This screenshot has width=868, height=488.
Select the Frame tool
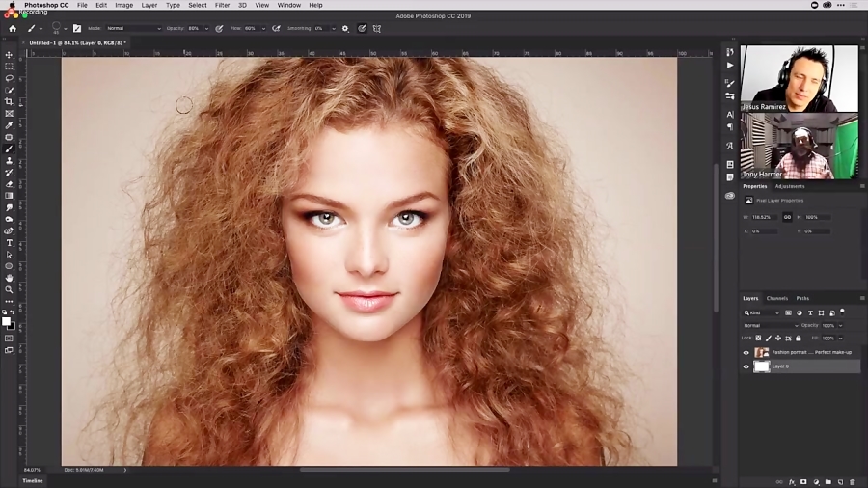pos(10,114)
